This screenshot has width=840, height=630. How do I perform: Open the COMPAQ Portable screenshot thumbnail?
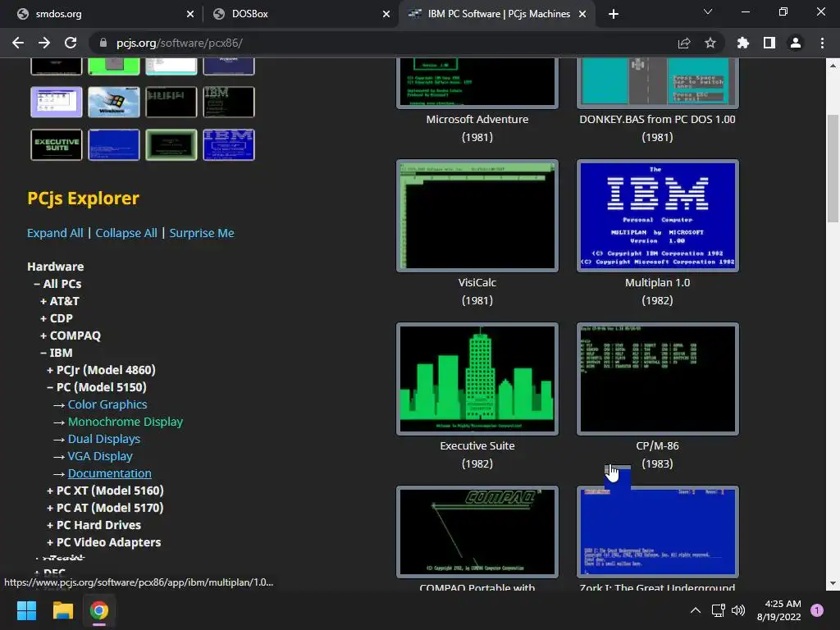[x=477, y=532]
